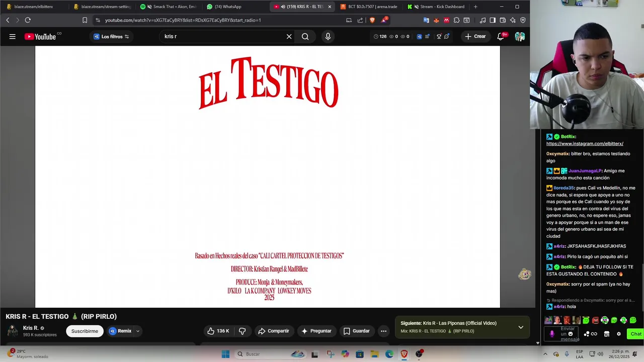Toggle the vidIQ chat bubble icon

[446, 36]
